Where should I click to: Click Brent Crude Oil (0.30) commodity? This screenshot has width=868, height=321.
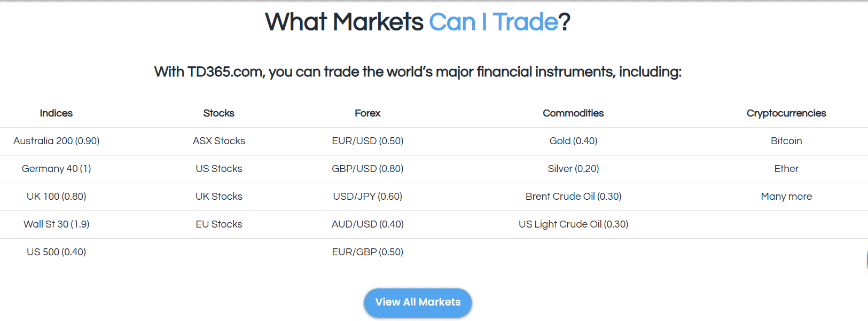click(x=573, y=197)
